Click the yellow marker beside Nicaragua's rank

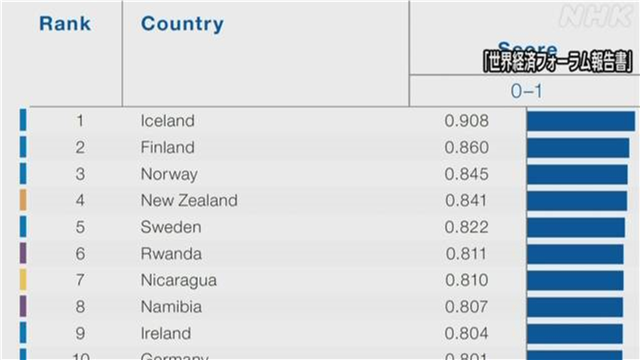click(x=23, y=280)
